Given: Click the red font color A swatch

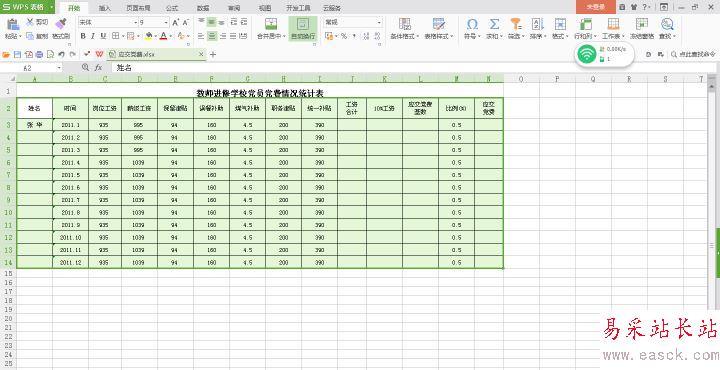Looking at the screenshot, I should [x=163, y=36].
